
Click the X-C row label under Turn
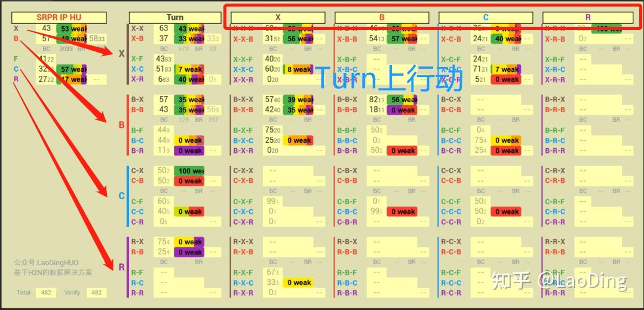[137, 69]
